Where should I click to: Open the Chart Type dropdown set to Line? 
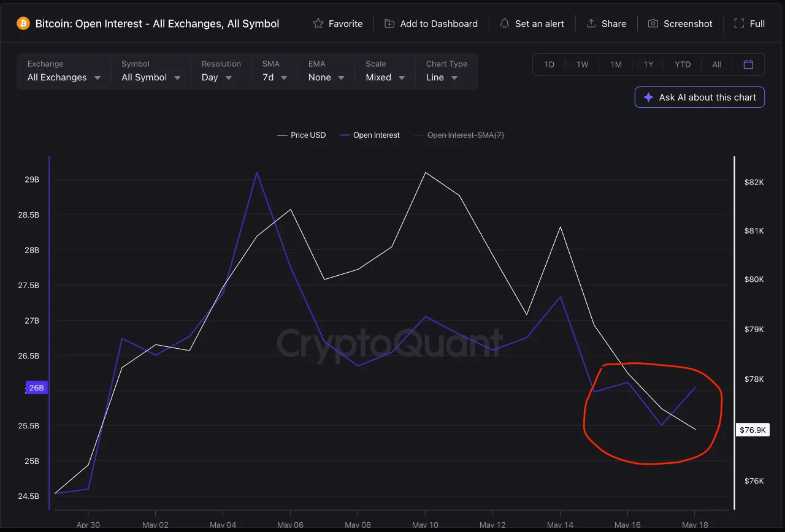tap(446, 72)
